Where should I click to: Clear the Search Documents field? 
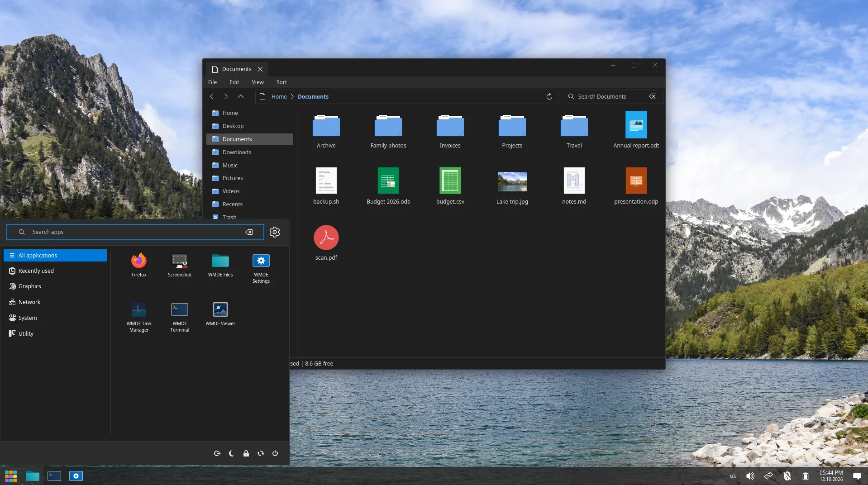point(653,96)
